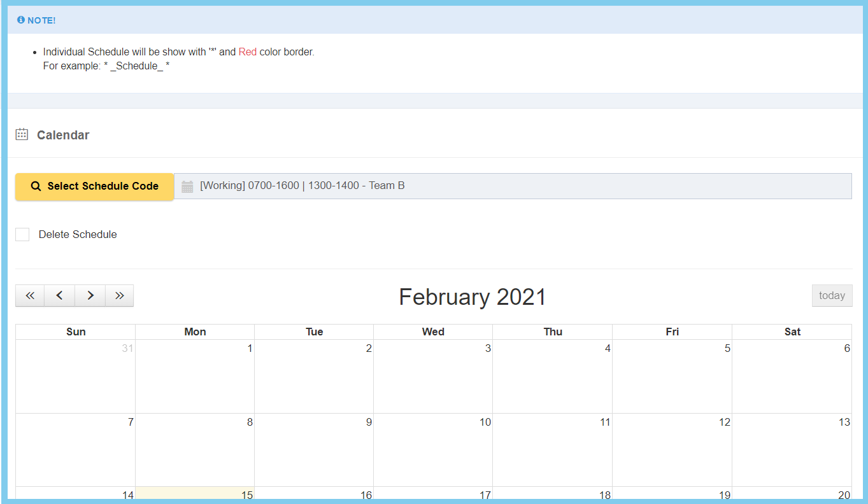Enable the Delete Schedule checkbox
868x504 pixels.
tap(22, 234)
